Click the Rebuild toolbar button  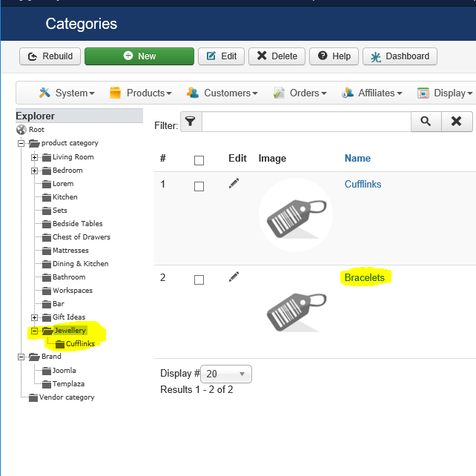50,56
